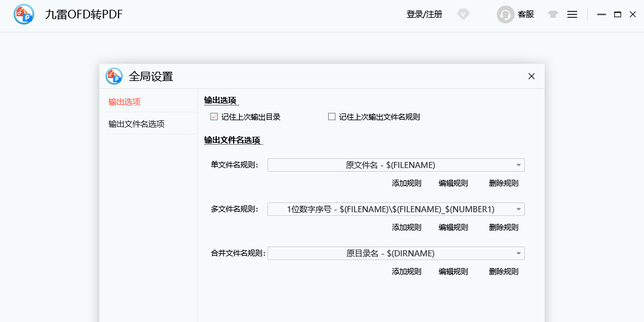The width and height of the screenshot is (644, 322).
Task: Expand the 单文件名规则 dropdown
Action: (519, 165)
